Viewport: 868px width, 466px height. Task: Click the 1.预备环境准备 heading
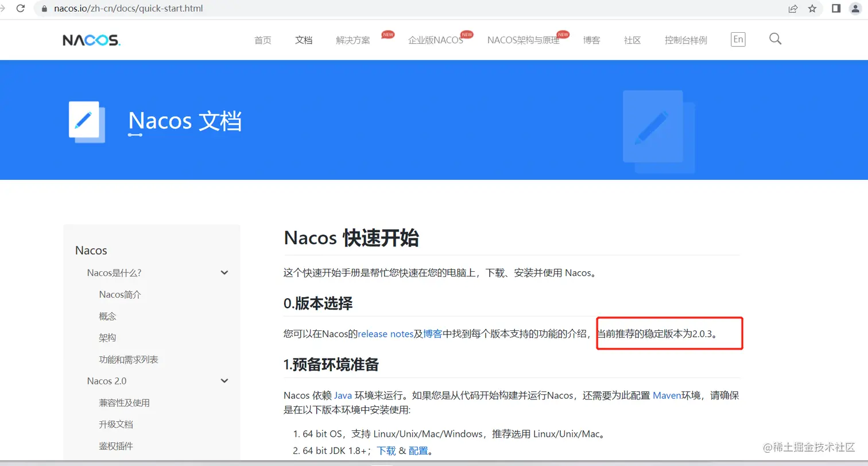point(331,364)
